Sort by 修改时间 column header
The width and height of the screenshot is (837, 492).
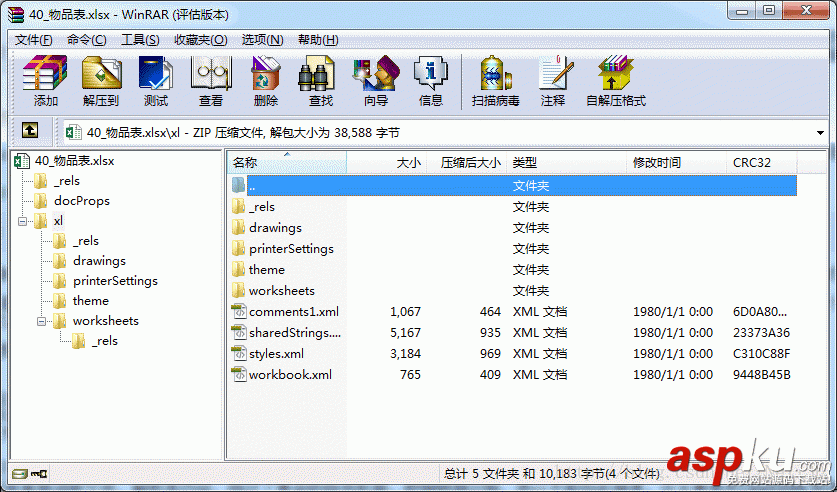click(676, 162)
